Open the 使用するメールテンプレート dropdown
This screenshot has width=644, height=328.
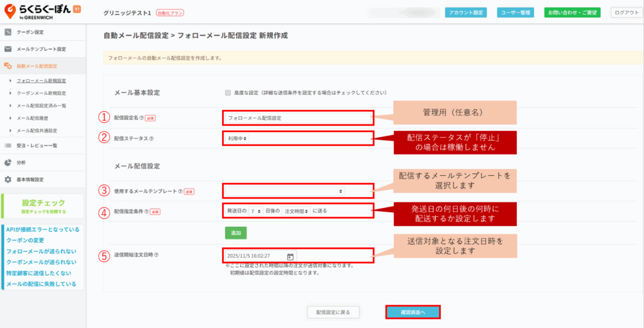[284, 190]
